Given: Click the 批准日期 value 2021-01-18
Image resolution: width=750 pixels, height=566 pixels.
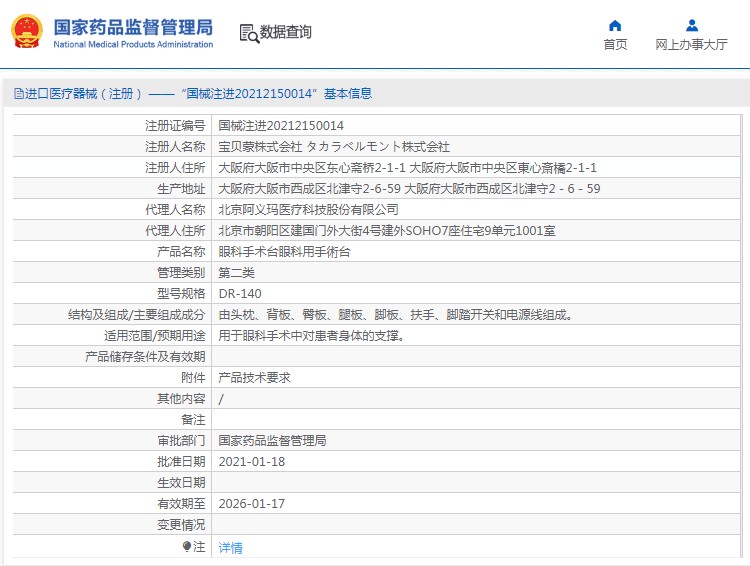Looking at the screenshot, I should coord(252,462).
